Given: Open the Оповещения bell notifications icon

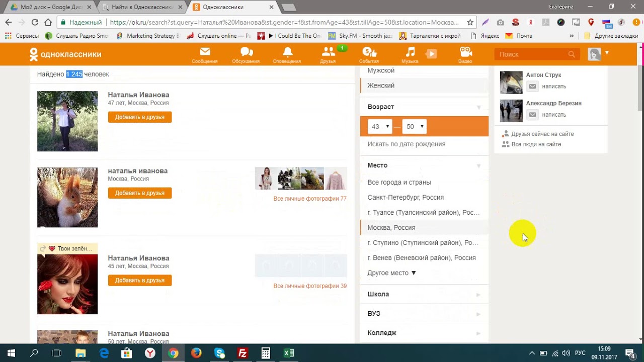Looking at the screenshot, I should click(287, 54).
